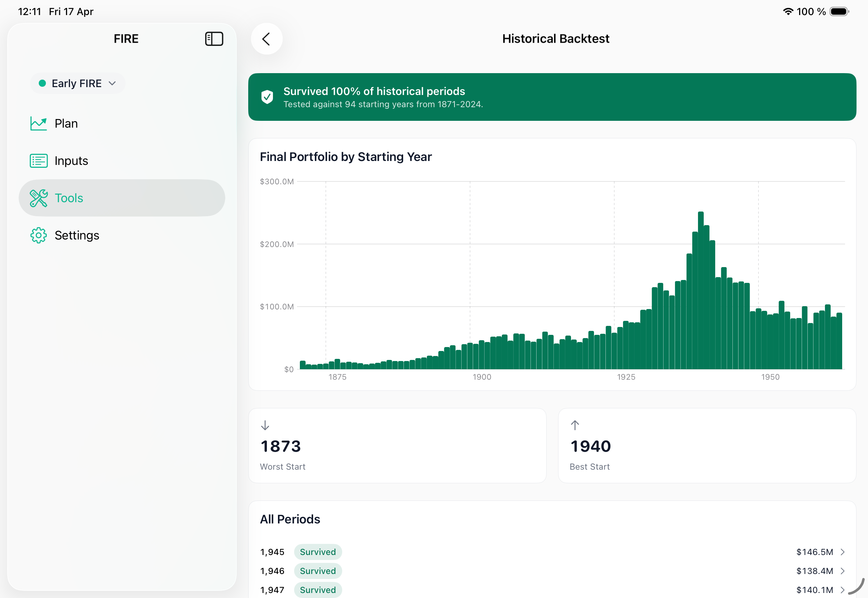This screenshot has width=868, height=598.
Task: Click the up arrow on Best Start card
Action: (x=575, y=425)
